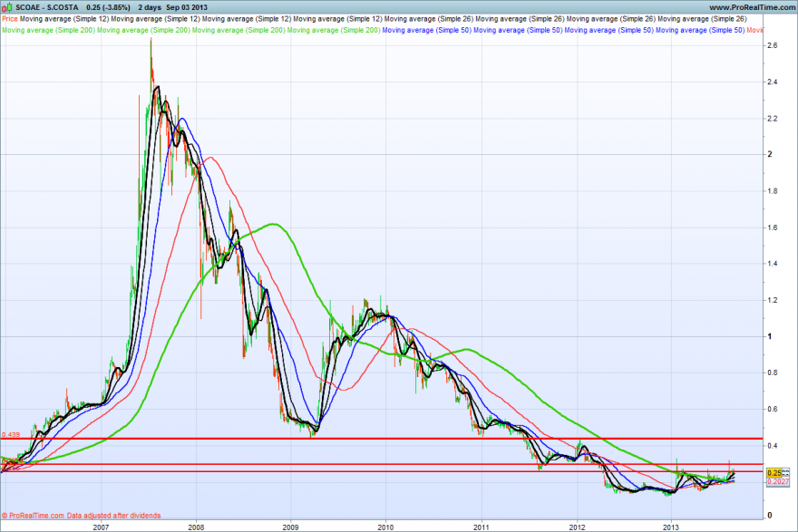Click the red 0.2027 value tag
The width and height of the screenshot is (798, 532).
coord(778,481)
